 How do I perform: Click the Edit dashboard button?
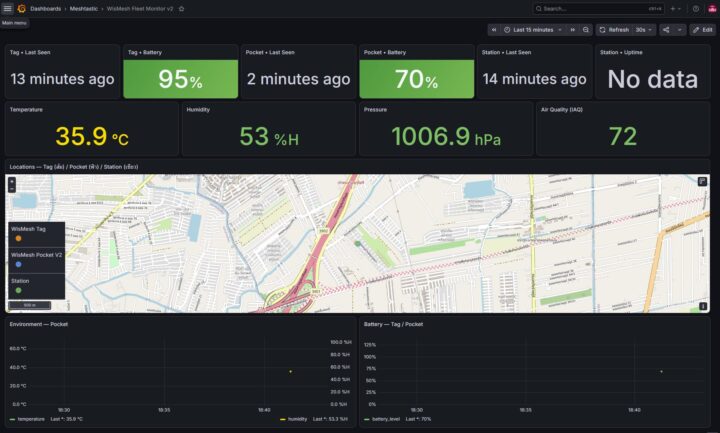coord(703,30)
